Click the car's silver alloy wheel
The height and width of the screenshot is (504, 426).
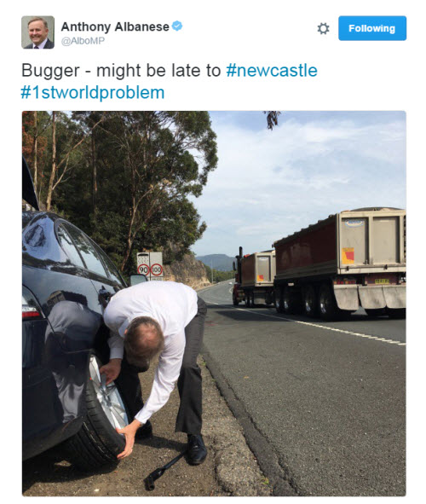coord(108,396)
